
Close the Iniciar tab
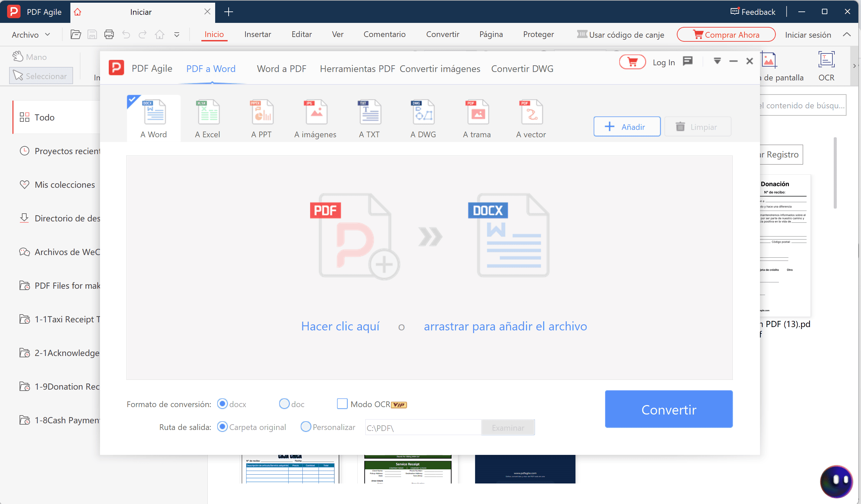click(x=207, y=12)
